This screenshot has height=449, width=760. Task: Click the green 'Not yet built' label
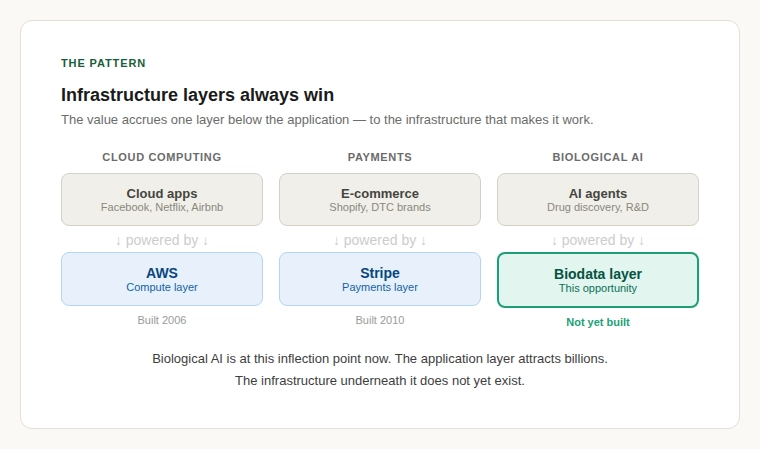(x=598, y=322)
